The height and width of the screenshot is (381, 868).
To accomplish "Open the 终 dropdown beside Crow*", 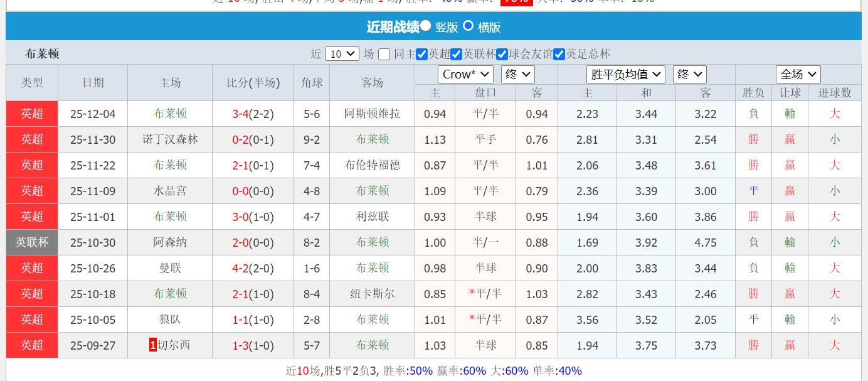I will coord(517,74).
